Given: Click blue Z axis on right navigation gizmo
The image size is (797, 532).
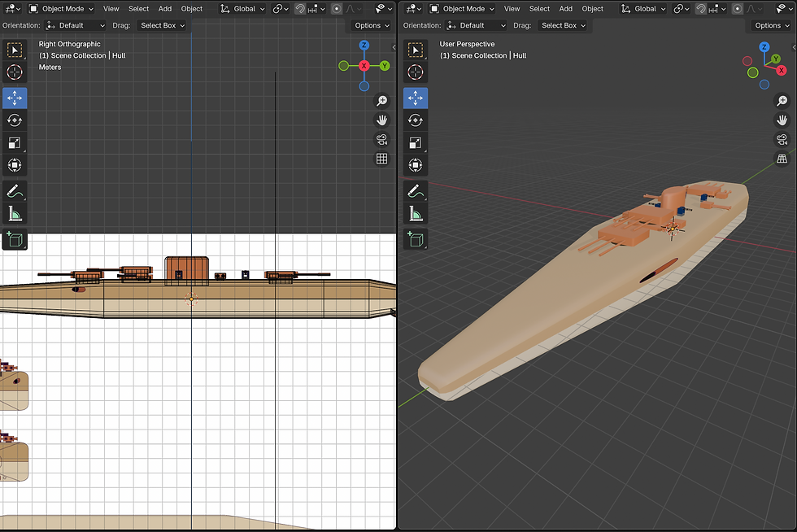Looking at the screenshot, I should pyautogui.click(x=764, y=47).
